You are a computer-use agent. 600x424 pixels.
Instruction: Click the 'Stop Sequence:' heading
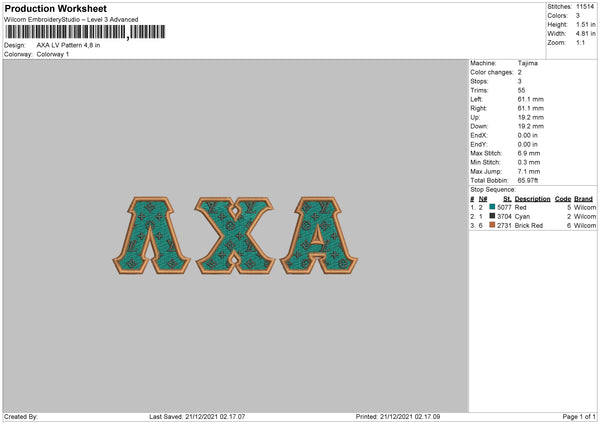(493, 190)
